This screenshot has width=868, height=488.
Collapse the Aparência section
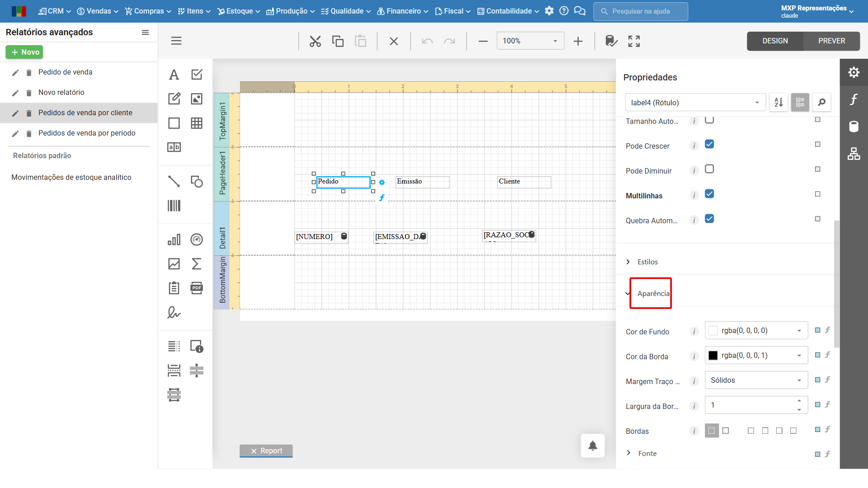647,294
